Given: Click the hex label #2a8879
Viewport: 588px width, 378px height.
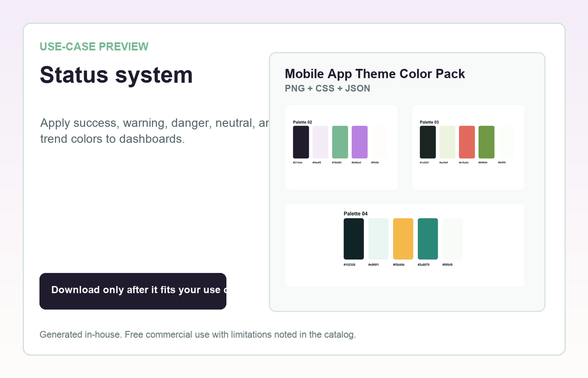Looking at the screenshot, I should click(x=424, y=265).
